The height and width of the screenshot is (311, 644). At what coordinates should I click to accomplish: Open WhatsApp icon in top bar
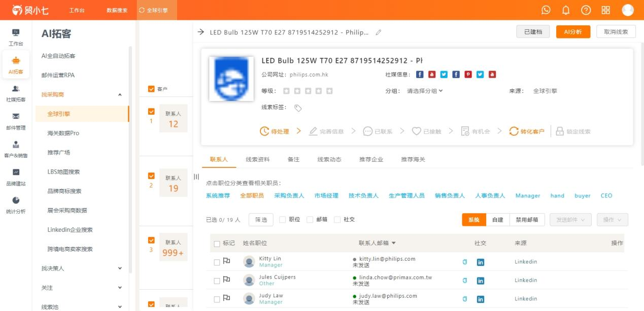[546, 10]
